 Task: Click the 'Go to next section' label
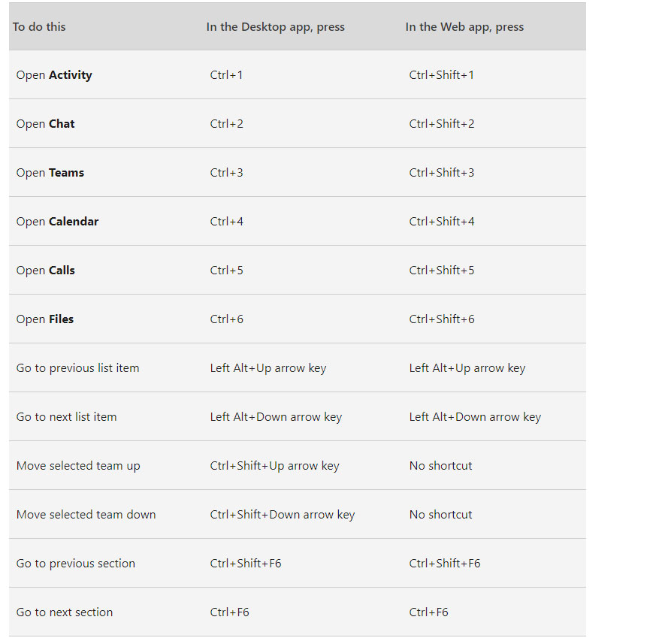tap(65, 612)
